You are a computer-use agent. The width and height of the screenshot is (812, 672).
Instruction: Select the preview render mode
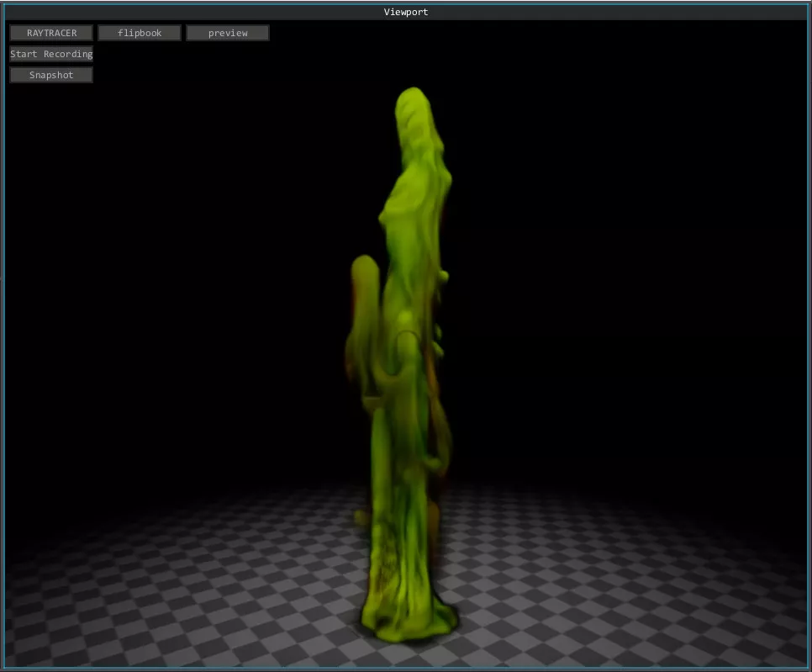228,33
